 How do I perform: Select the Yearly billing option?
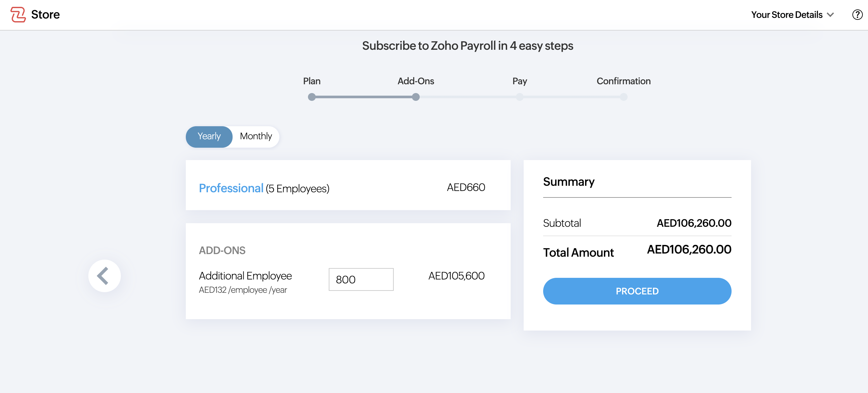209,136
